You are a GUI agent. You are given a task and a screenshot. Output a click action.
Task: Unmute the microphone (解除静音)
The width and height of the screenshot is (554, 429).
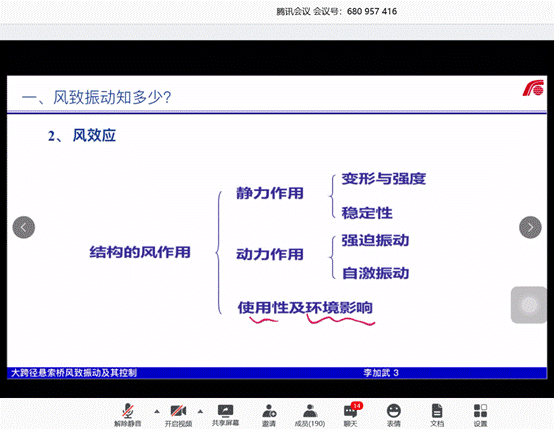click(128, 415)
